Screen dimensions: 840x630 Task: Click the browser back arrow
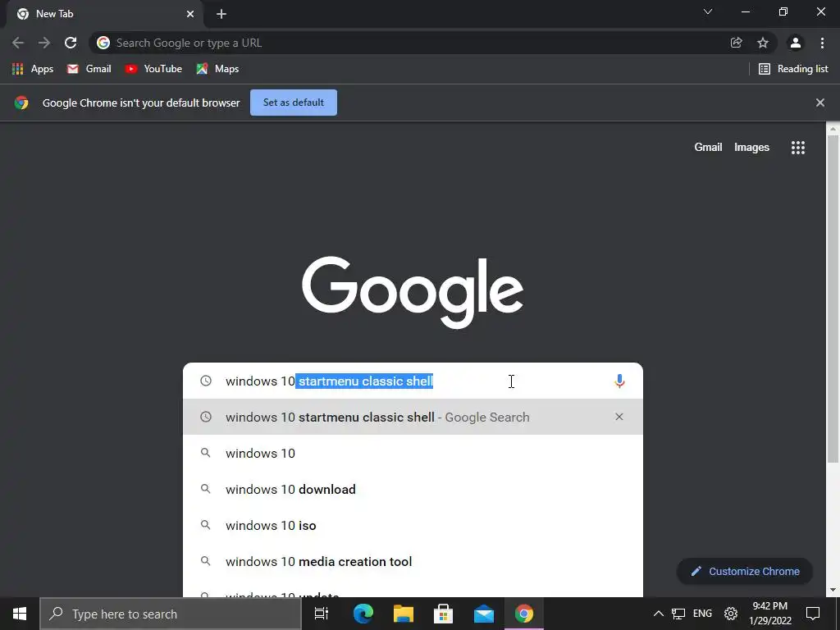tap(18, 43)
